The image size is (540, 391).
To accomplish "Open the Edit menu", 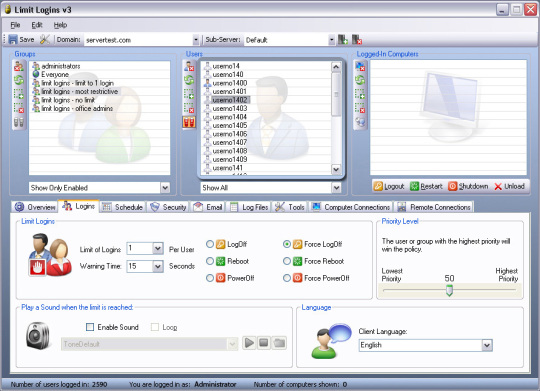I will pos(37,25).
